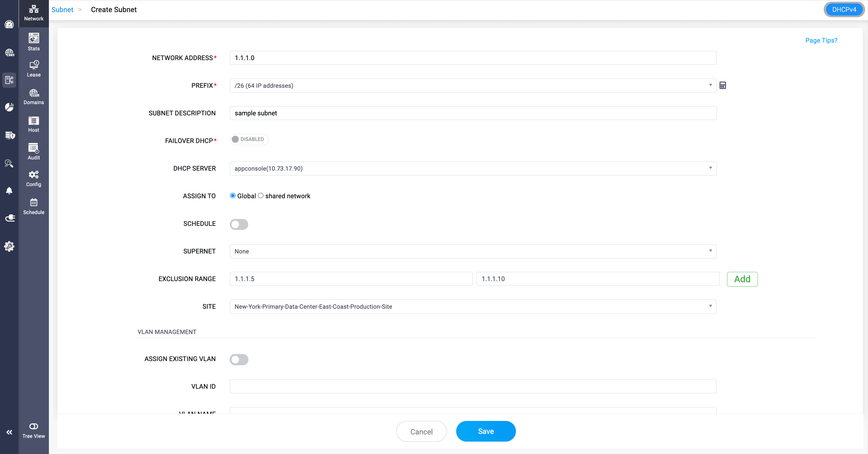Collapse the sidebar with double-arrow icon
This screenshot has height=454, width=868.
pos(9,432)
